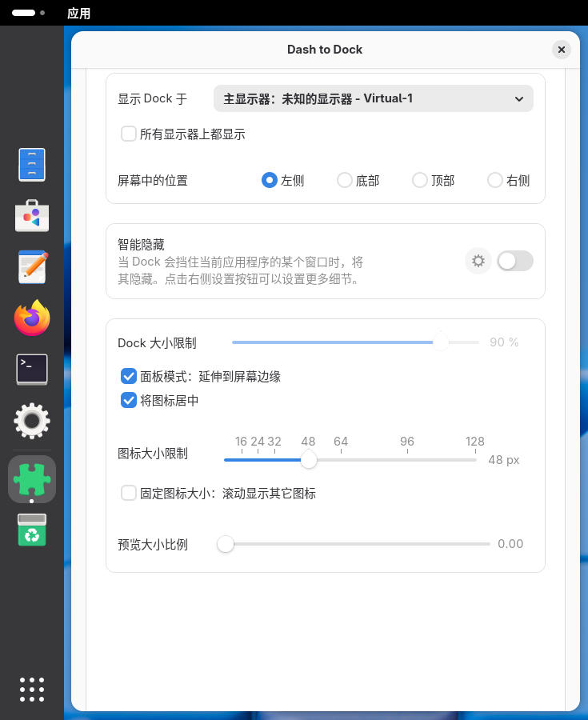Check 固定图标大小:滚动显示其它图标

click(129, 493)
